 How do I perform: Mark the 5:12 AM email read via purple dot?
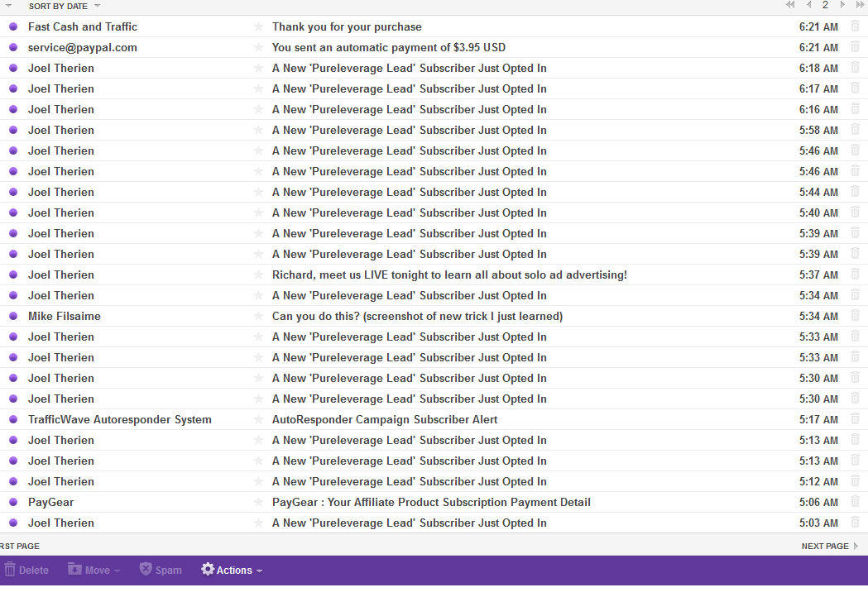13,481
